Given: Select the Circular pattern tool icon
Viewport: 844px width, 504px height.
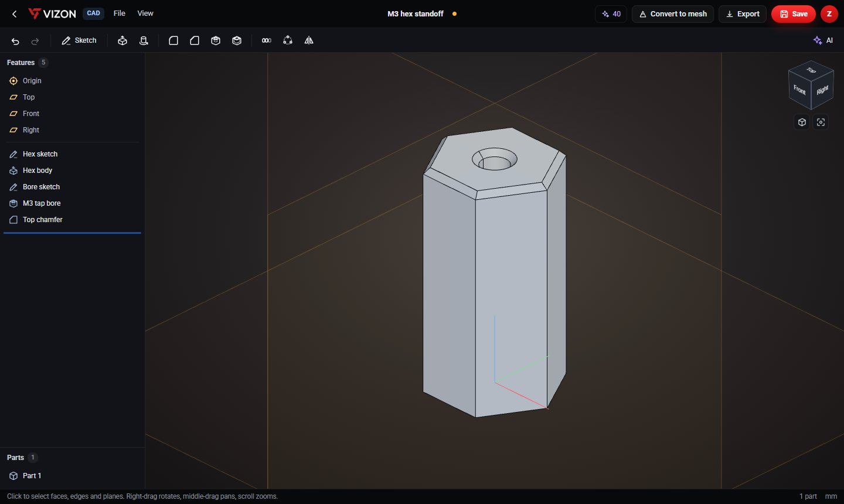Looking at the screenshot, I should click(x=288, y=40).
